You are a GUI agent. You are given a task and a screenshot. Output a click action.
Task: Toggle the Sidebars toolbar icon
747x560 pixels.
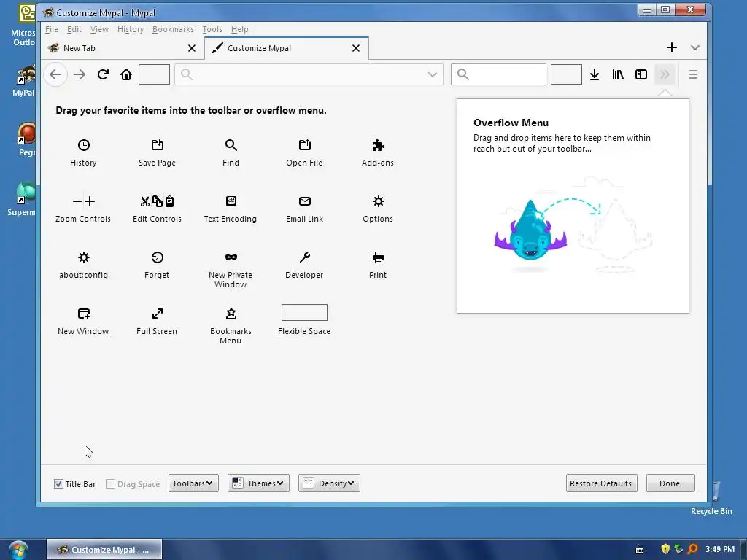(641, 74)
